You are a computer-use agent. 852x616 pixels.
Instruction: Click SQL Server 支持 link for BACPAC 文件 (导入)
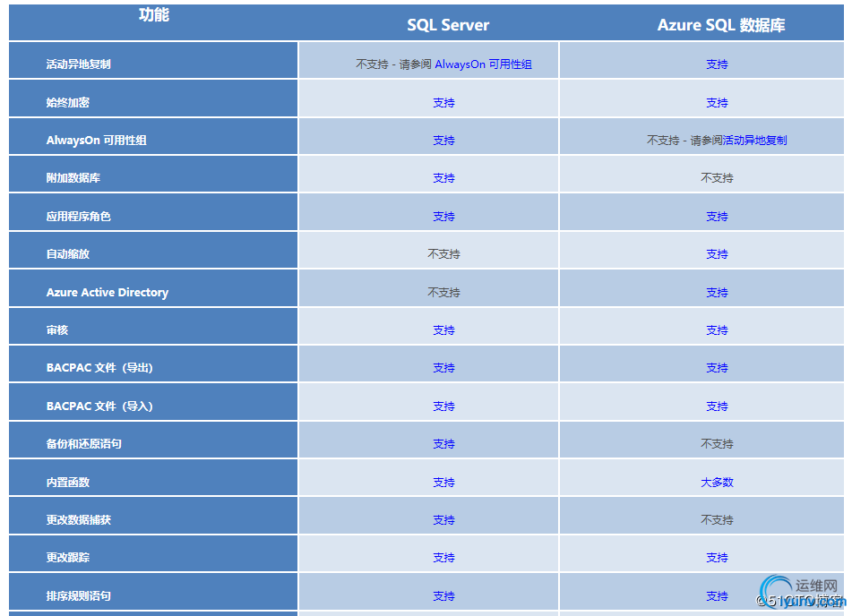coord(443,406)
